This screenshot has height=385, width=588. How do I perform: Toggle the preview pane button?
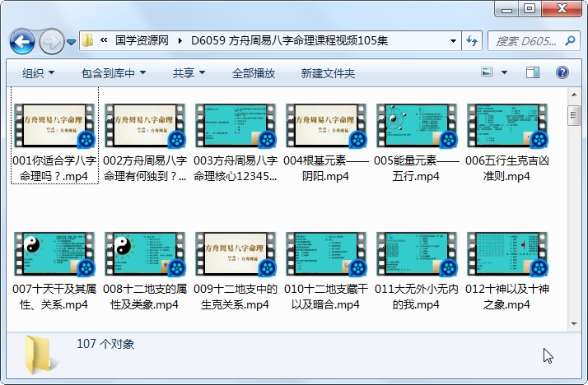click(533, 73)
